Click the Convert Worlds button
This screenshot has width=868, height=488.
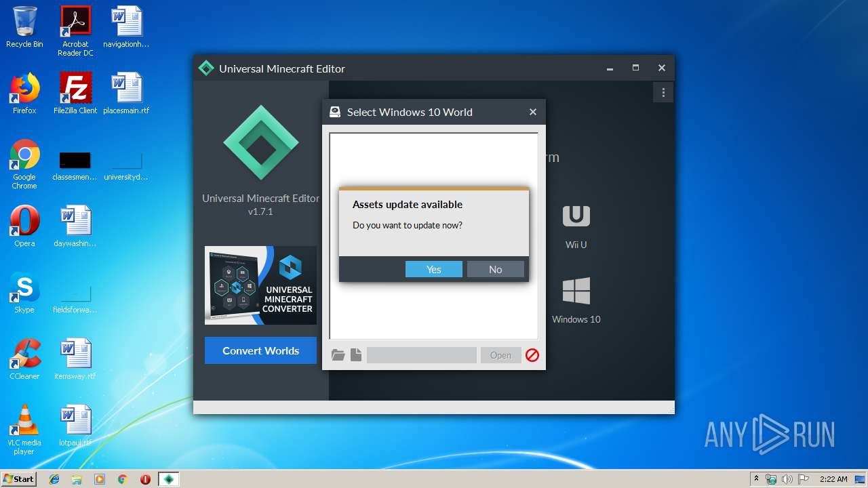tap(260, 350)
